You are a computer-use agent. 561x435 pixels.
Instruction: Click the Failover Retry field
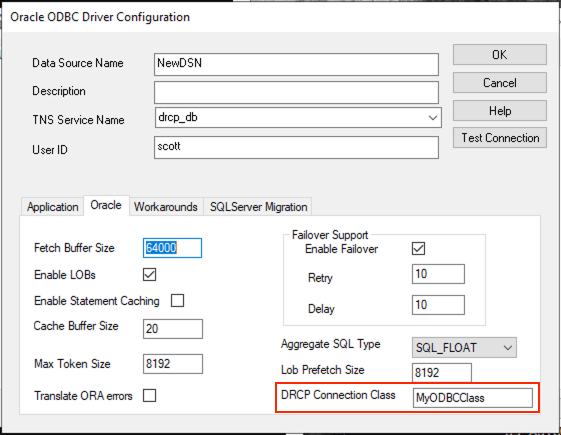pyautogui.click(x=438, y=274)
